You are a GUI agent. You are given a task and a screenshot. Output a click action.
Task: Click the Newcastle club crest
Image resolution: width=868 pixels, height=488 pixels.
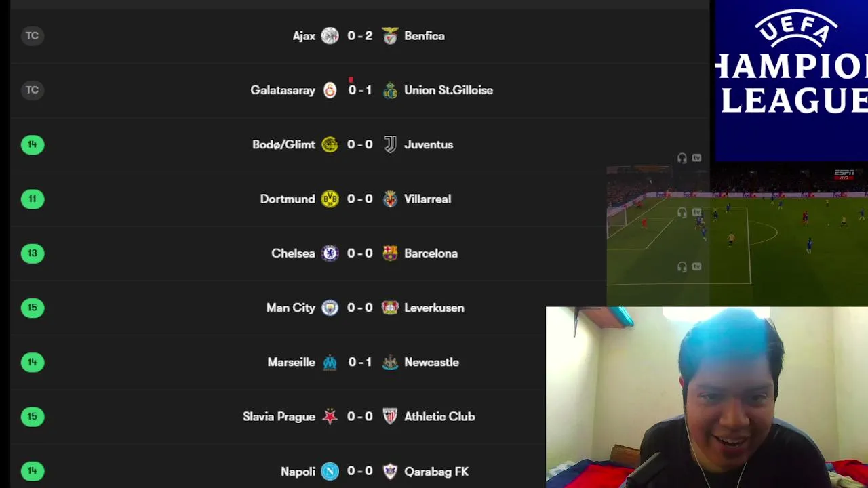(x=390, y=362)
